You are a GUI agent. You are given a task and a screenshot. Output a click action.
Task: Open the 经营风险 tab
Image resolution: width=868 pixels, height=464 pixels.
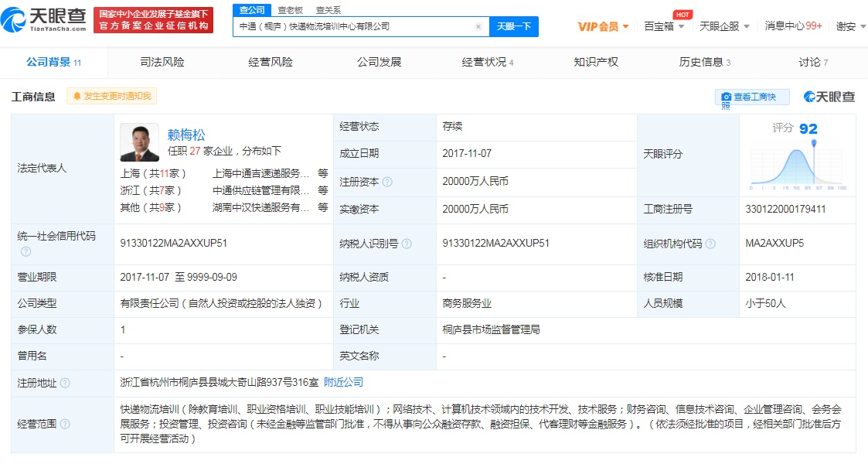(271, 62)
